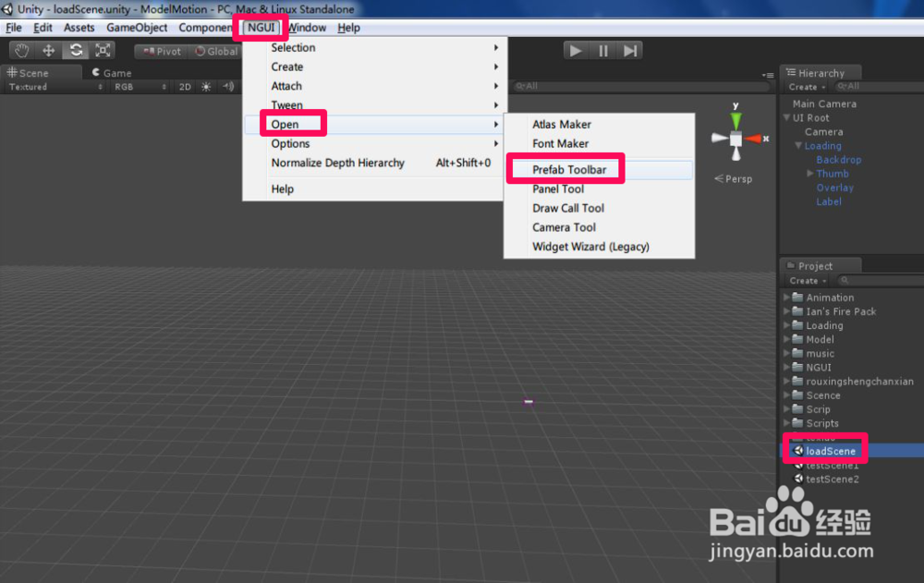Click the Pause button
The width and height of the screenshot is (924, 583).
(x=602, y=50)
